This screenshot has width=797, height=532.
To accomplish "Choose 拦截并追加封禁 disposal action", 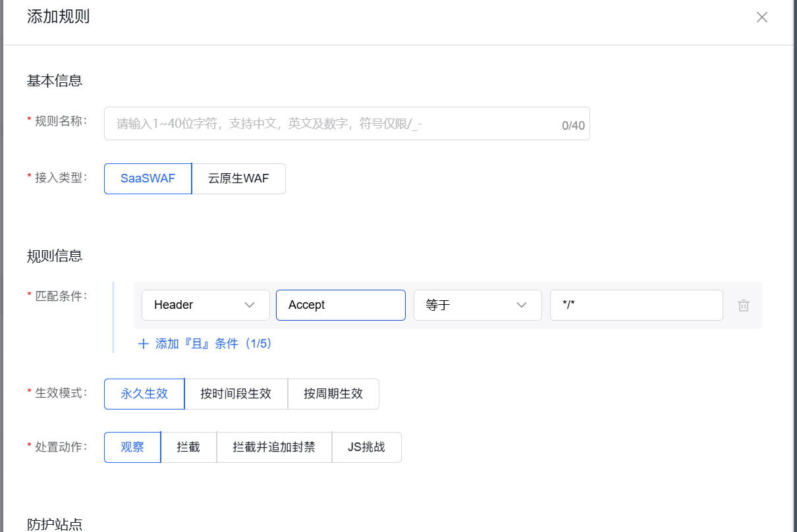I will (x=274, y=447).
